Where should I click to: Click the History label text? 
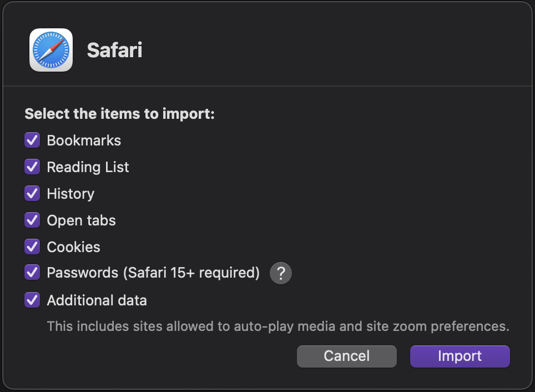tap(71, 193)
